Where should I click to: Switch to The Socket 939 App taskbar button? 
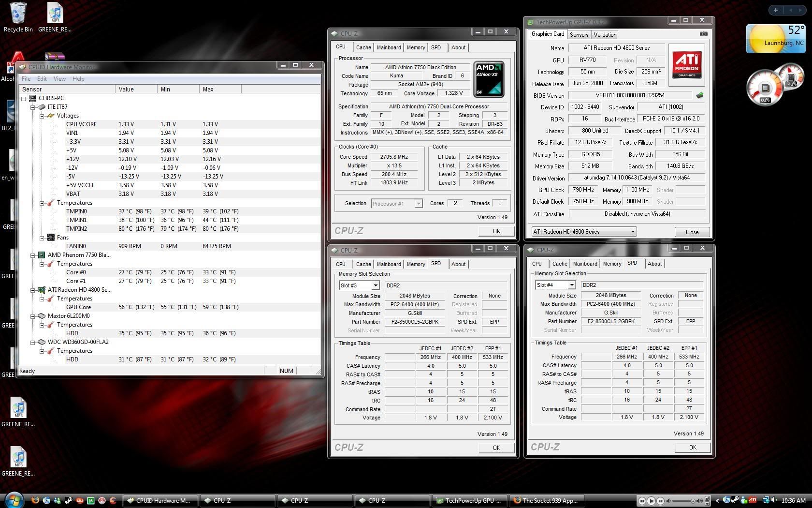[x=546, y=501]
